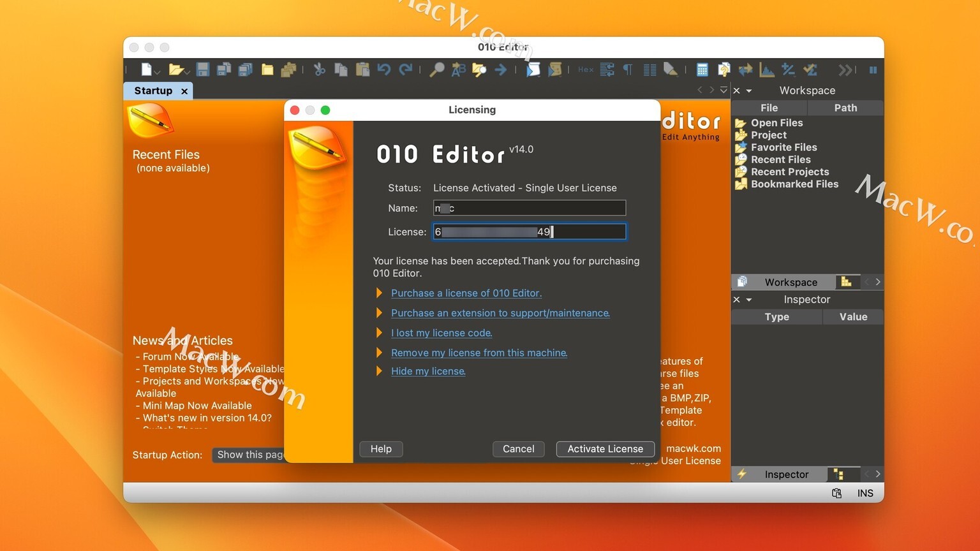Click the Activate License button
Image resolution: width=980 pixels, height=551 pixels.
pyautogui.click(x=605, y=449)
